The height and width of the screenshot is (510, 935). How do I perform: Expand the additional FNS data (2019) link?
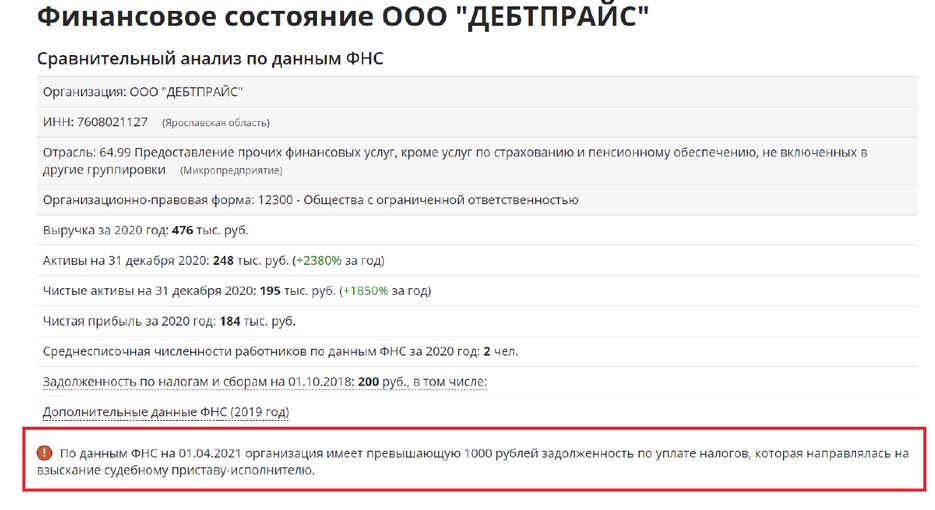click(x=166, y=412)
